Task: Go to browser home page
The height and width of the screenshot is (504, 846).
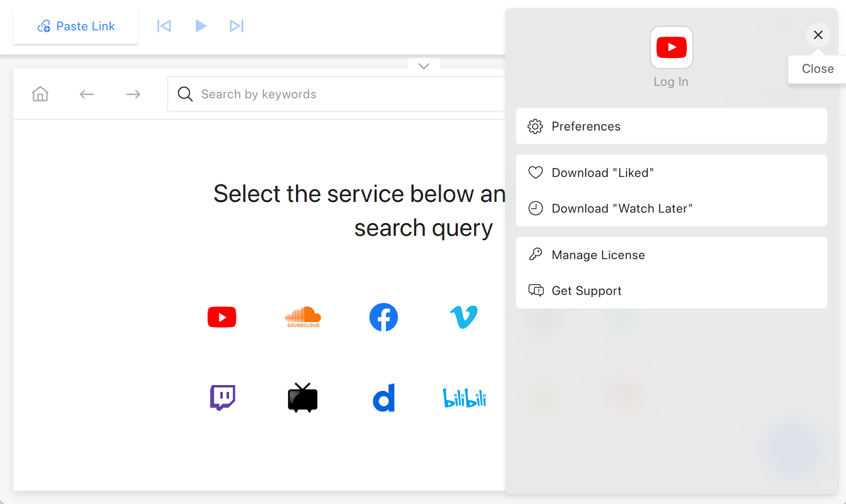Action: (40, 94)
